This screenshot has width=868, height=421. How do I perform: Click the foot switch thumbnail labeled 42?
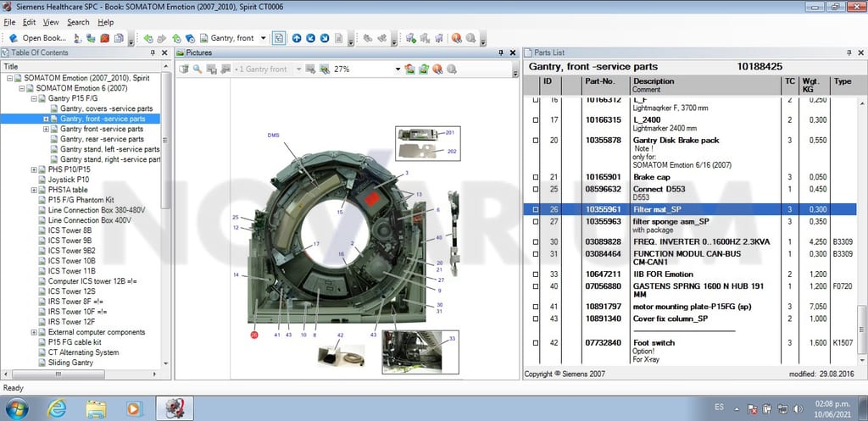click(342, 355)
